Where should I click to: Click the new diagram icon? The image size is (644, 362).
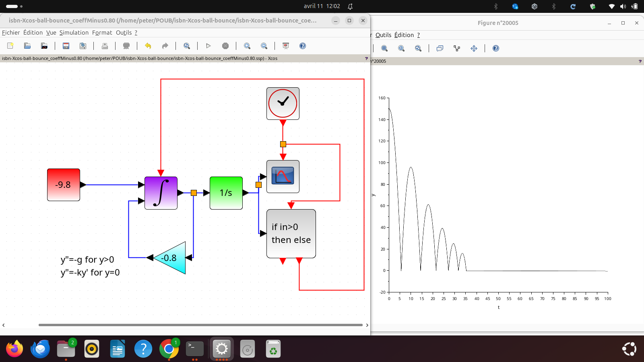(10, 46)
